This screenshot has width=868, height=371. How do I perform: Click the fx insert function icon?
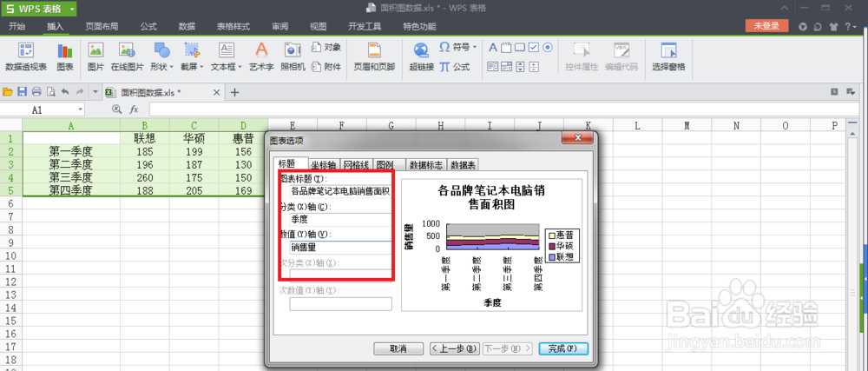pos(134,109)
